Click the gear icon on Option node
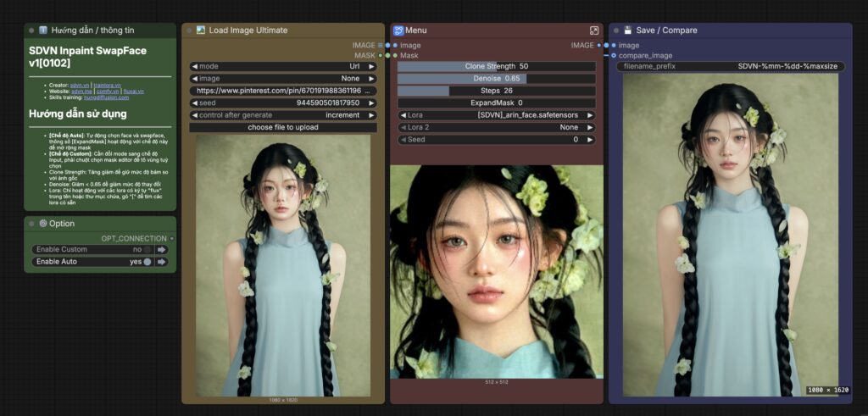868x416 pixels. (43, 224)
